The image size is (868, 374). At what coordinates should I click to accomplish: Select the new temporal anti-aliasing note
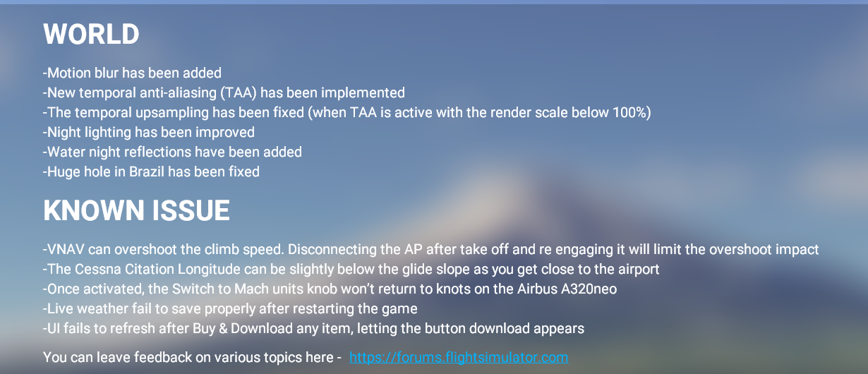tap(224, 92)
